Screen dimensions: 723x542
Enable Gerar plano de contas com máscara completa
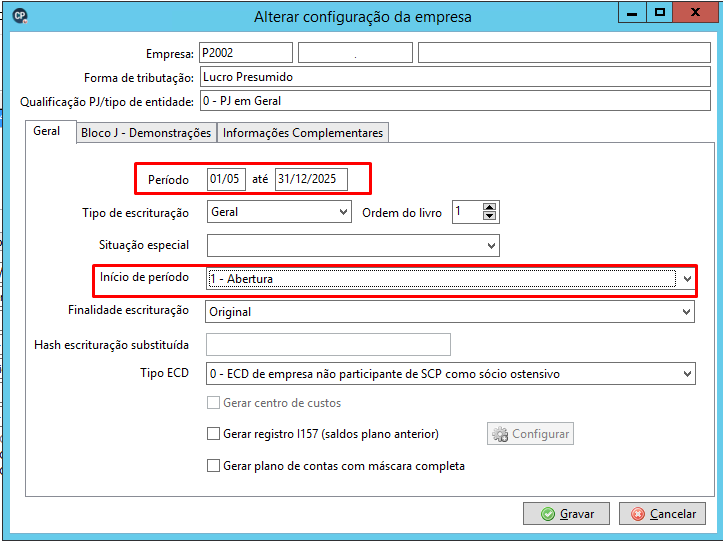pyautogui.click(x=213, y=465)
